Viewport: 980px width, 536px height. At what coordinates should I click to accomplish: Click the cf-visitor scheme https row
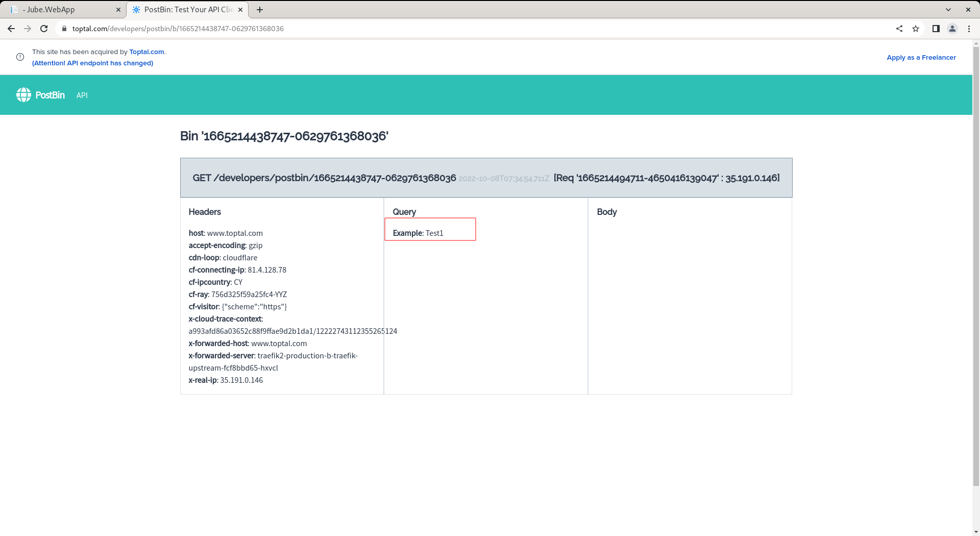pos(238,306)
